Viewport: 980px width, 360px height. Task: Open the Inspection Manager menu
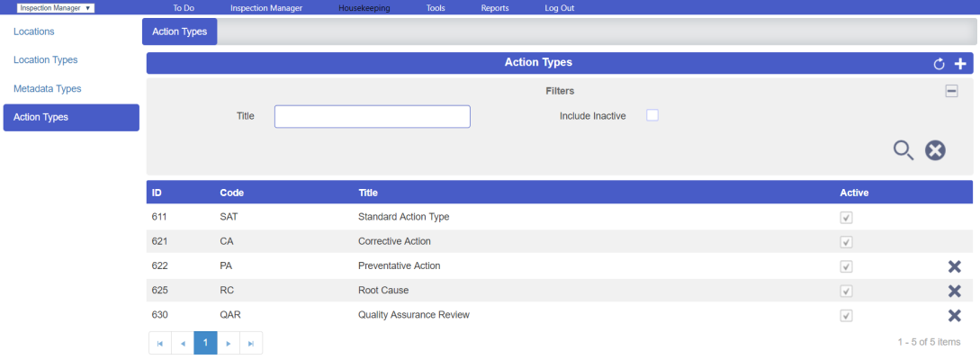[x=266, y=8]
